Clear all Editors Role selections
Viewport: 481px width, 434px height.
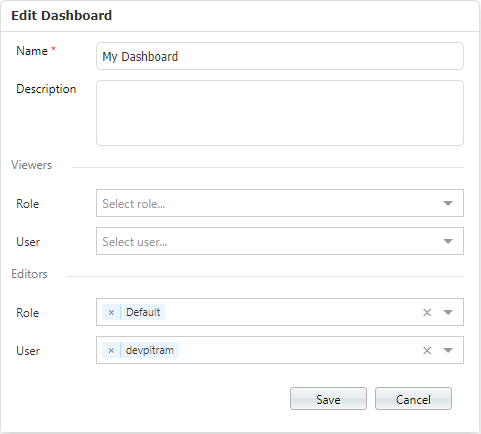427,312
